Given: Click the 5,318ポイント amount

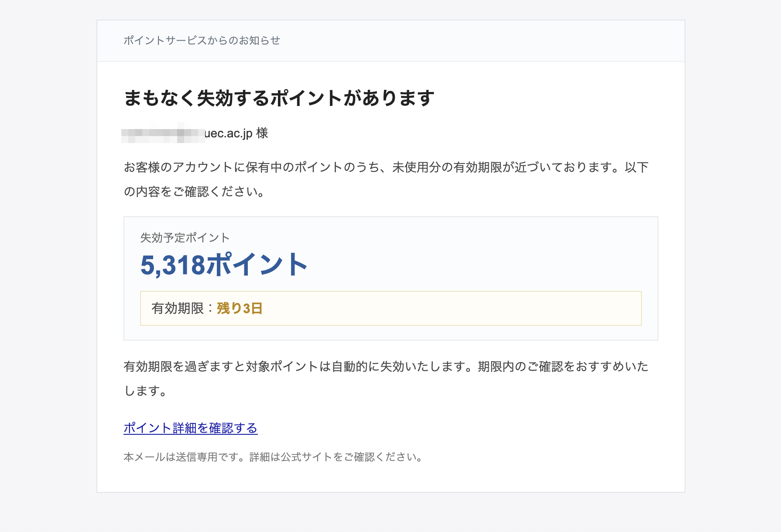Looking at the screenshot, I should pyautogui.click(x=224, y=265).
